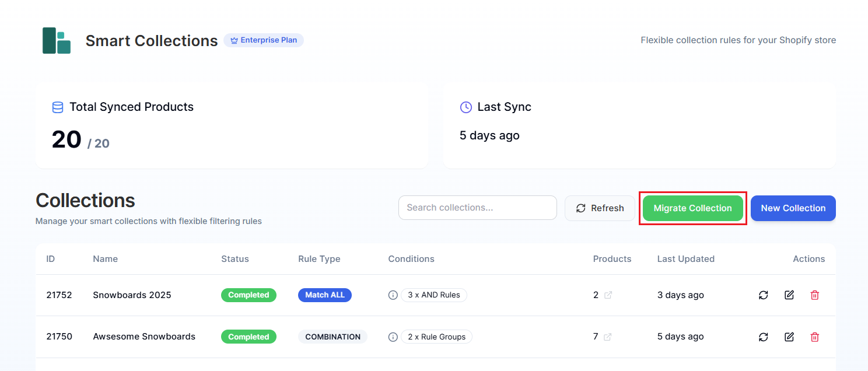Screen dimensions: 868x371
Task: Click the info icon next to 3 x AND Rules
Action: tap(393, 295)
